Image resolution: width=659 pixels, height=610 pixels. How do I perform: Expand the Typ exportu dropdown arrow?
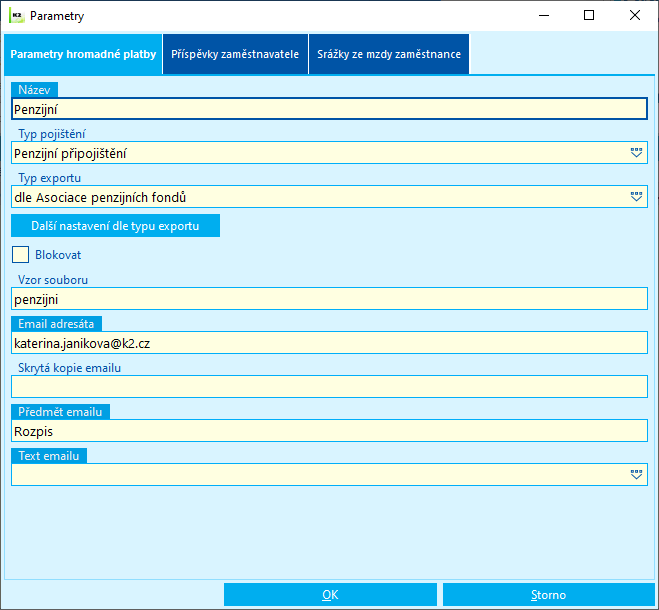pyautogui.click(x=636, y=197)
